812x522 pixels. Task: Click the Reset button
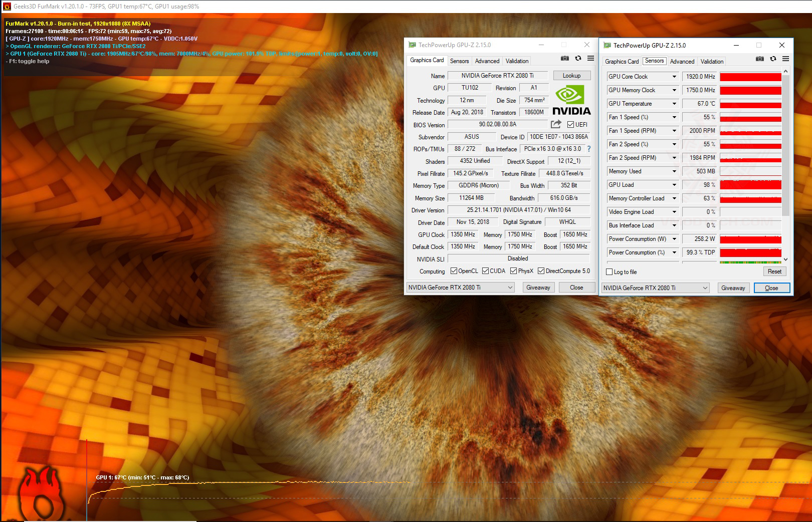[x=774, y=272]
